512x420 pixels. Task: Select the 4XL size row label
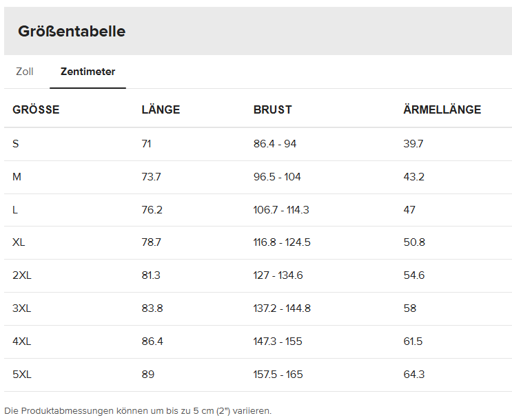(22, 342)
